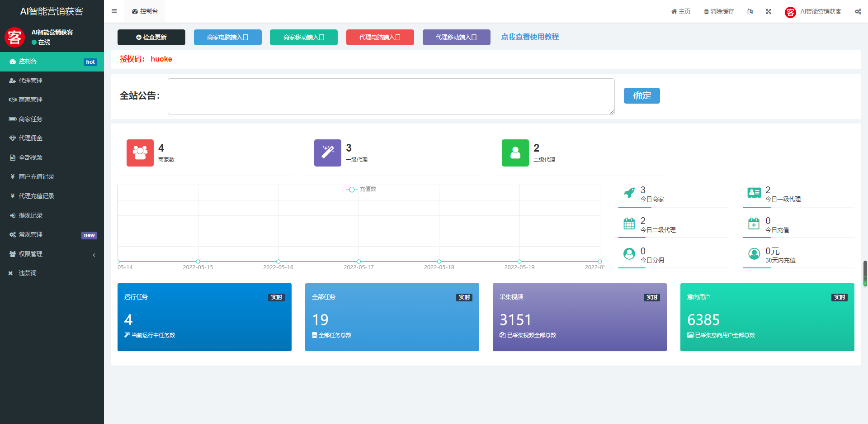Click the blue 确定 announcement button
The height and width of the screenshot is (424, 868).
coord(642,95)
